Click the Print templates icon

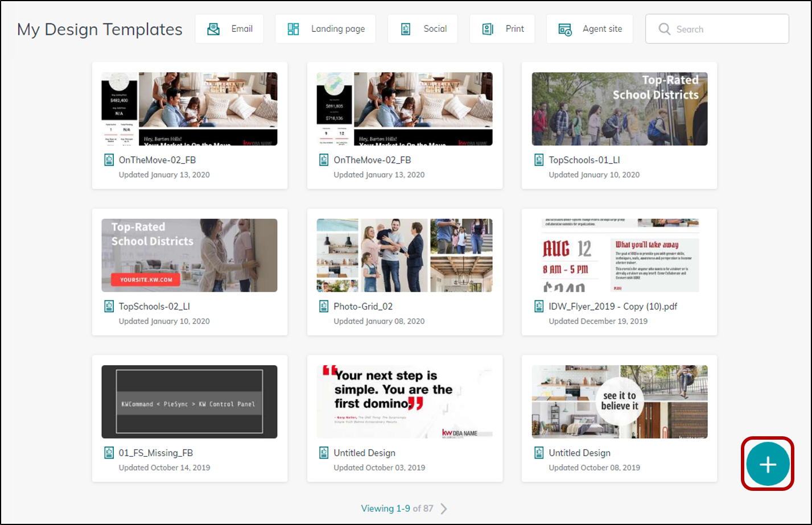tap(488, 28)
